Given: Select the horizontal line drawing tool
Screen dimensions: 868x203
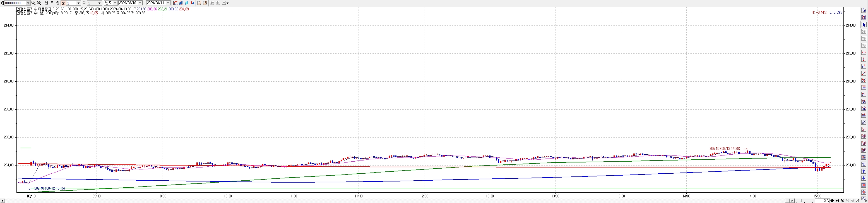Looking at the screenshot, I should point(864,52).
